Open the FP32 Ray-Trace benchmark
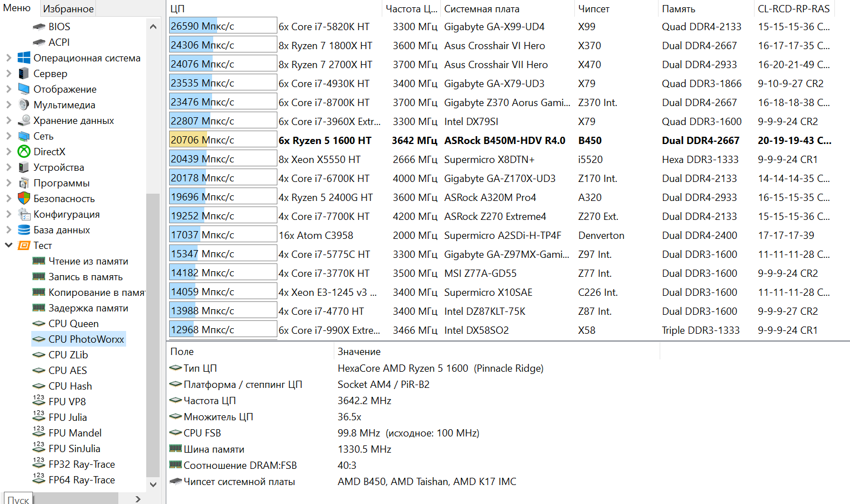This screenshot has height=504, width=850. pos(81,464)
